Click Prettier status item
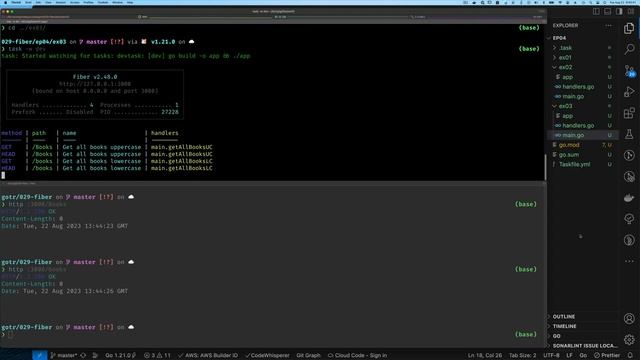The height and width of the screenshot is (360, 640). 607,356
